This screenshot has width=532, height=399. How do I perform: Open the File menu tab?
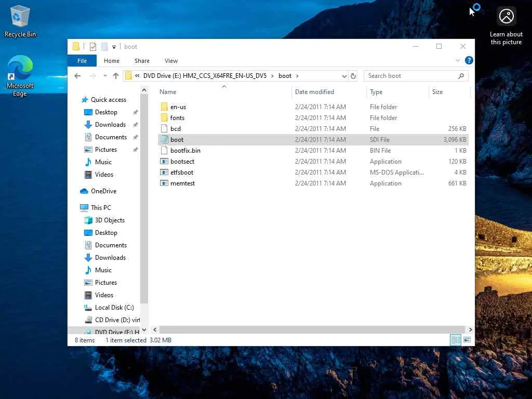pyautogui.click(x=82, y=61)
